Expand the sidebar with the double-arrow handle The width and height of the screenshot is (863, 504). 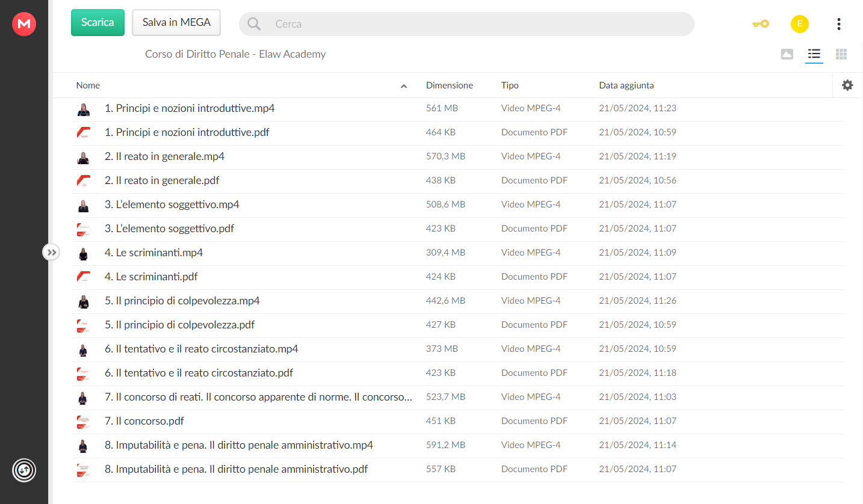tap(51, 252)
